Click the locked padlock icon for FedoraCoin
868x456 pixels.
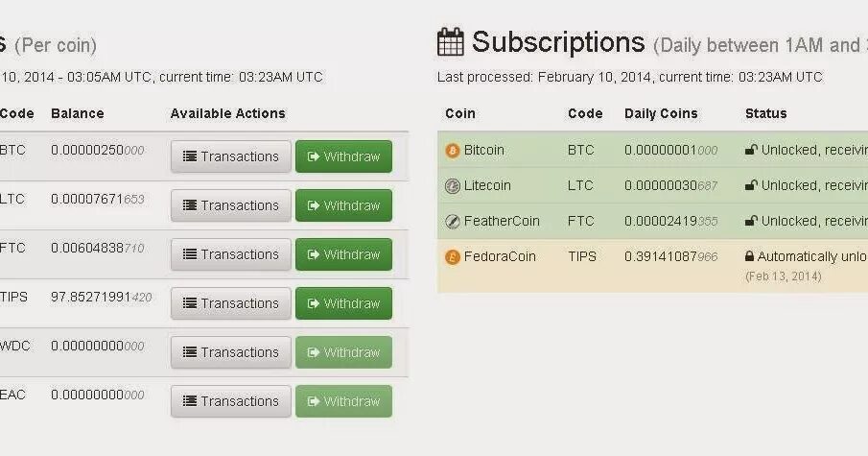(x=749, y=256)
